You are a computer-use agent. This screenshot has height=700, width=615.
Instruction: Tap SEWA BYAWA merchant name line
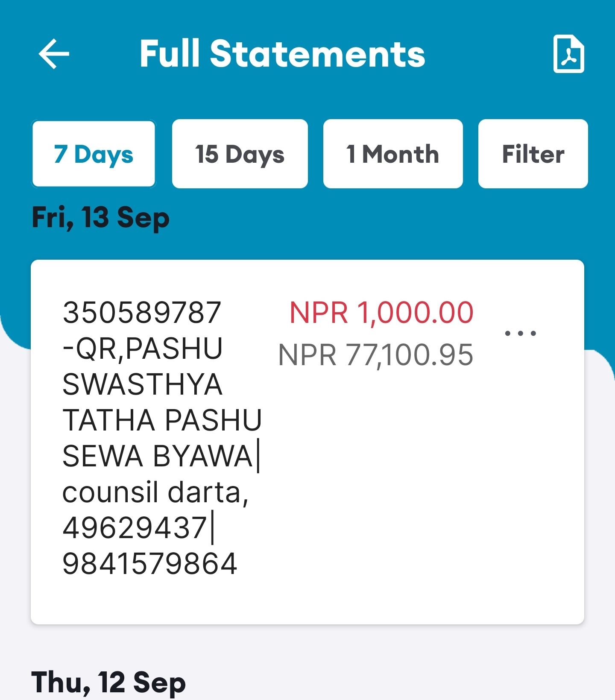(158, 456)
